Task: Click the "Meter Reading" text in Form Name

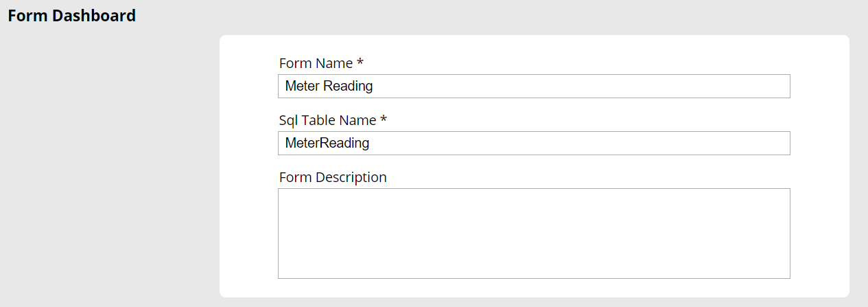Action: (x=329, y=87)
